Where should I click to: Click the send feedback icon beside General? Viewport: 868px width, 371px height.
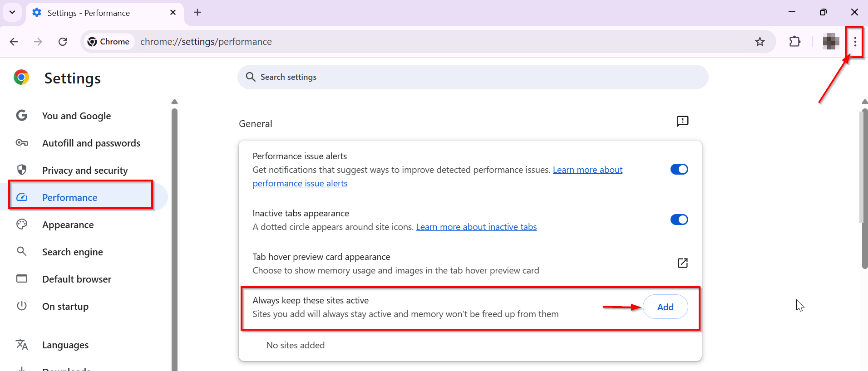tap(682, 121)
